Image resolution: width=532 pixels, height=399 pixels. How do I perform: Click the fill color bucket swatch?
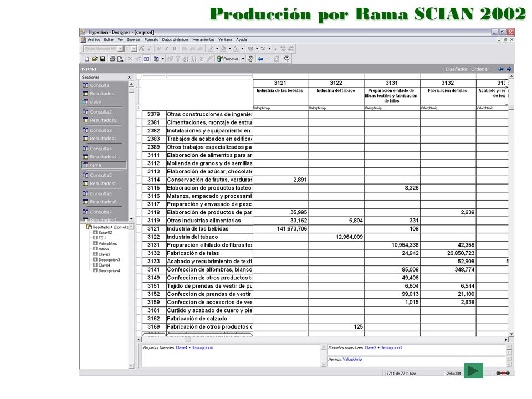[x=223, y=49]
